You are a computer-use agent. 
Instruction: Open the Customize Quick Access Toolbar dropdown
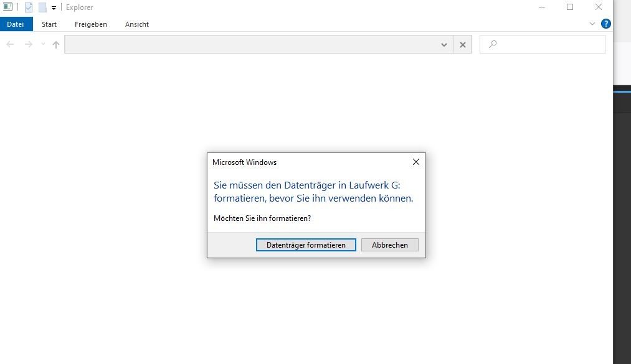pyautogui.click(x=54, y=7)
